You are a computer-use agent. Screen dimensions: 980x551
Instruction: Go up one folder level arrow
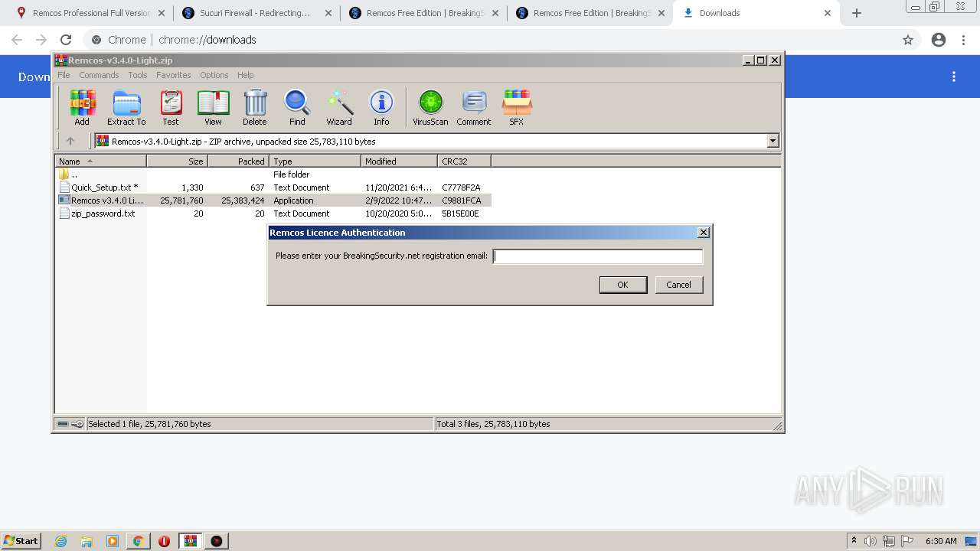click(x=70, y=141)
